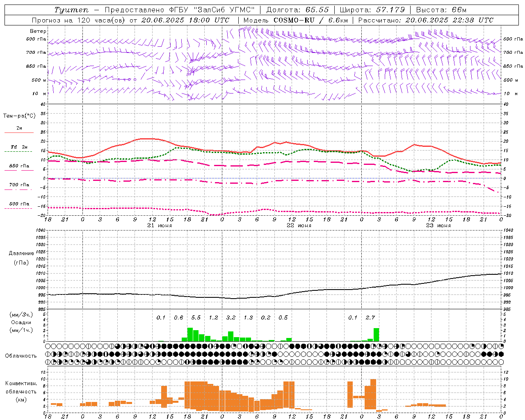Click the computed time "20.06.2025 22:38 UTC"
This screenshot has width=525, height=420.
450,20
